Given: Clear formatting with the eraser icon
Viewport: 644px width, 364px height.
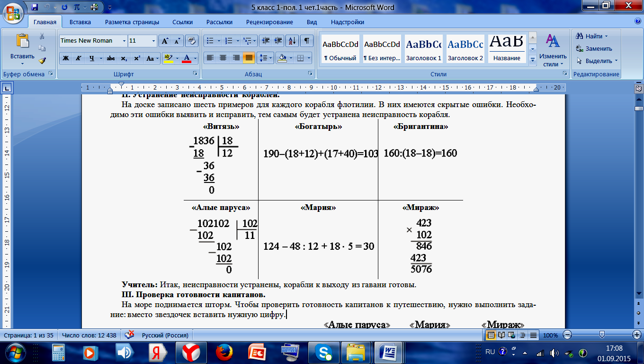Looking at the screenshot, I should (x=191, y=41).
